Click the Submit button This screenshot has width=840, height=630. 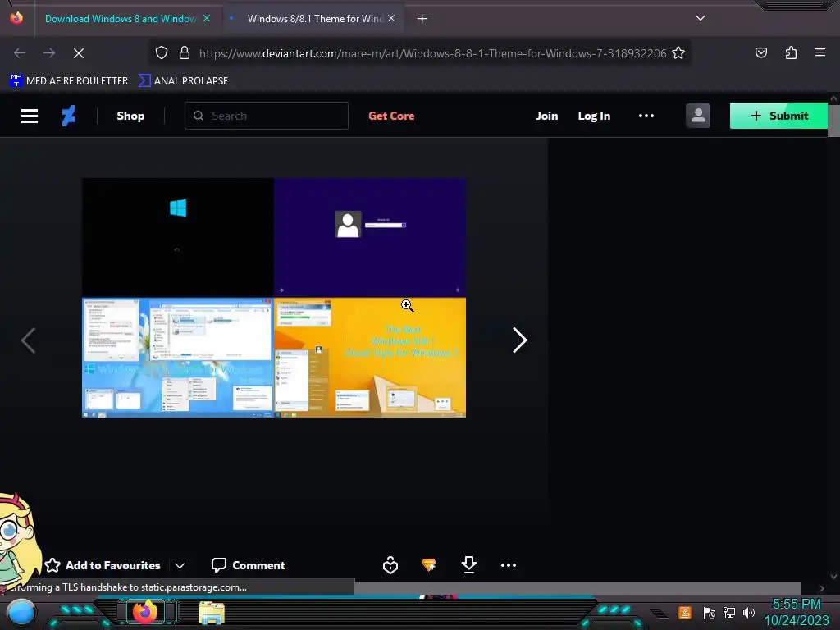778,116
